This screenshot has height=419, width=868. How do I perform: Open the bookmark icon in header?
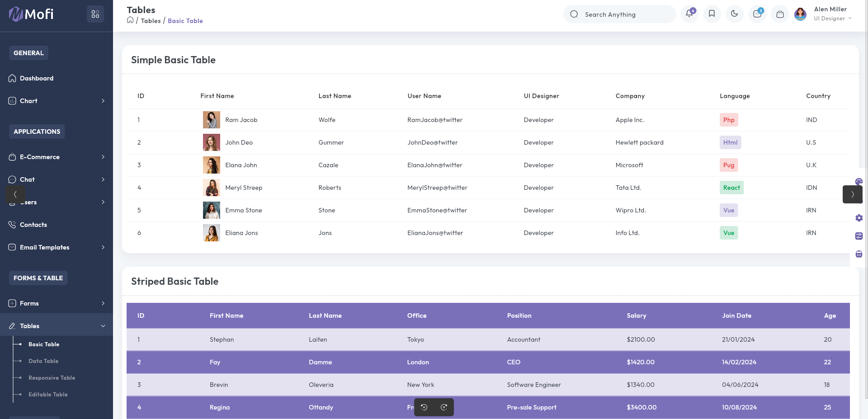pyautogui.click(x=712, y=14)
